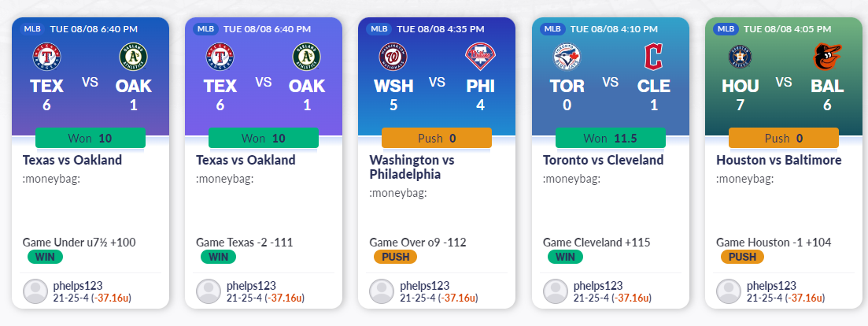
Task: Open the "Washington vs Philadelphia" title
Action: (412, 167)
